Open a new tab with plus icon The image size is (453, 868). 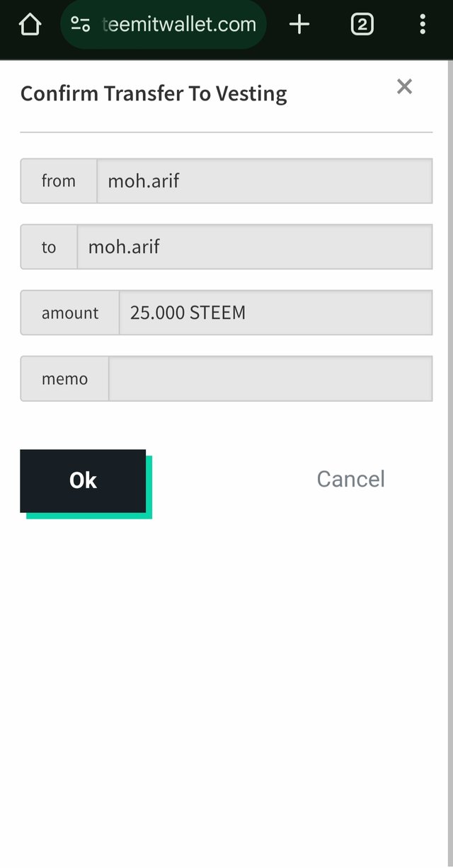click(x=299, y=25)
